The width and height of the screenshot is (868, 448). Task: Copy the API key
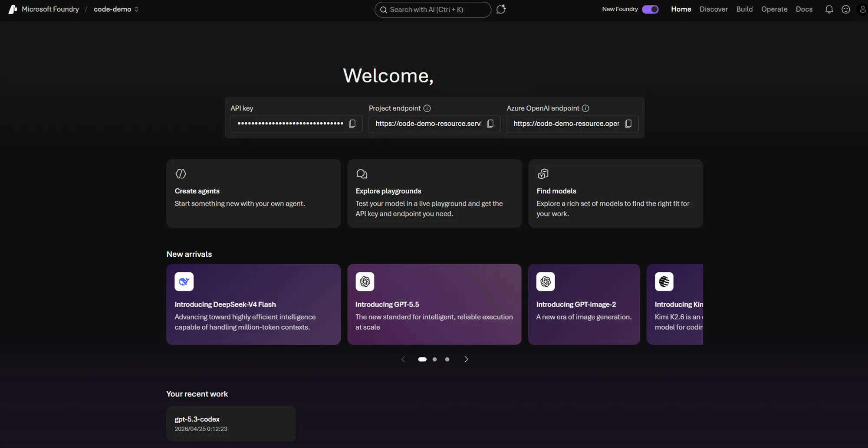(x=352, y=124)
